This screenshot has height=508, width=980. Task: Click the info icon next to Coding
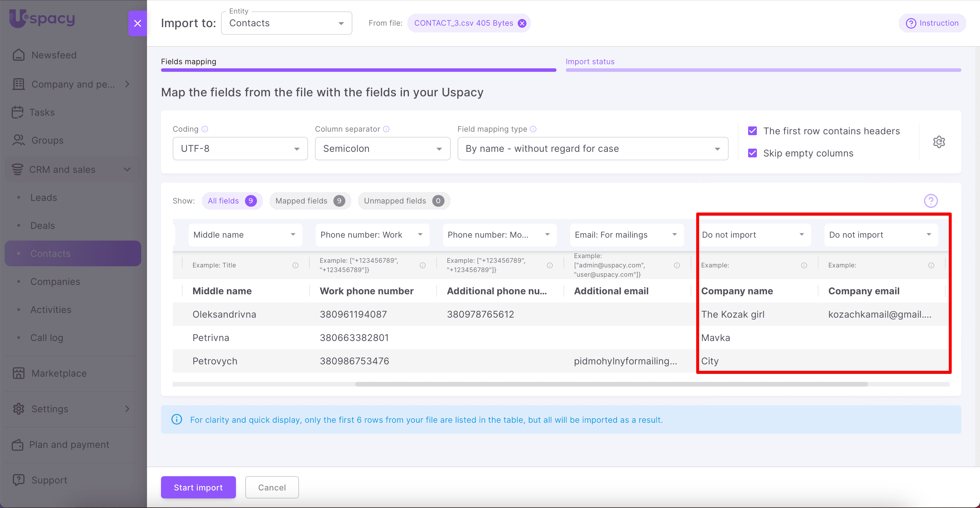pyautogui.click(x=205, y=129)
